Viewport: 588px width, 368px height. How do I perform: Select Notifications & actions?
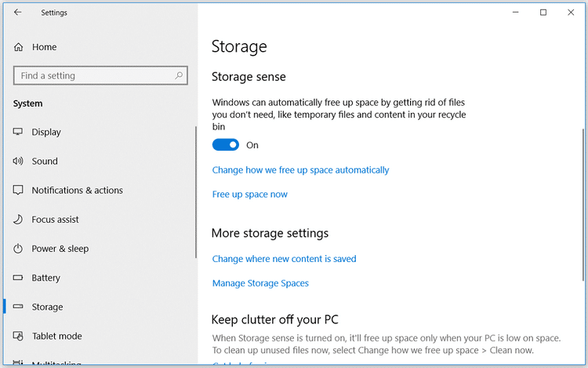click(x=77, y=190)
